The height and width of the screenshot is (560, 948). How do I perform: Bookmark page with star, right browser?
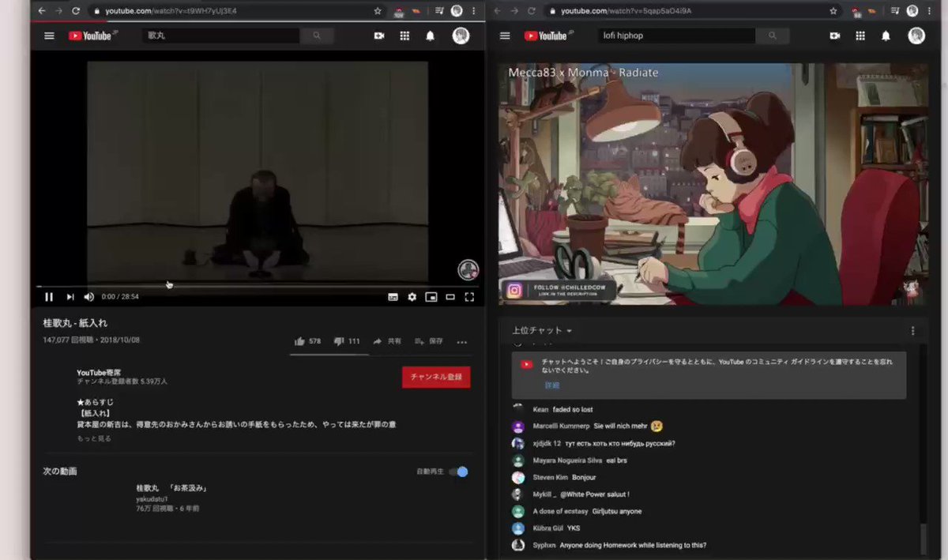coord(834,11)
